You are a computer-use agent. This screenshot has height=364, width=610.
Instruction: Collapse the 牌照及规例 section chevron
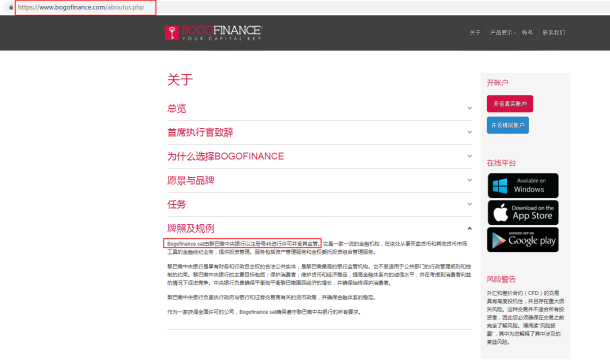click(470, 228)
